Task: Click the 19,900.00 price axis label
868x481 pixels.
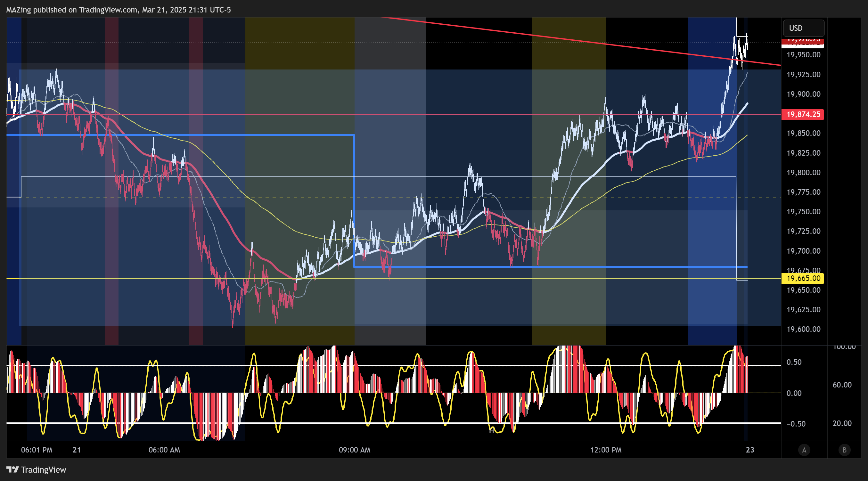Action: (803, 94)
